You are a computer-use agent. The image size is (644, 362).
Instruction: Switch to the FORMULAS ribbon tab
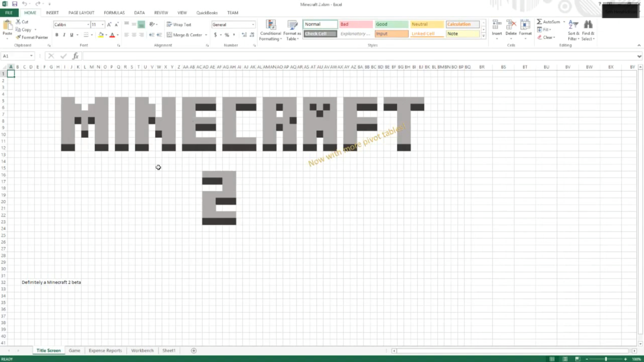click(114, 12)
